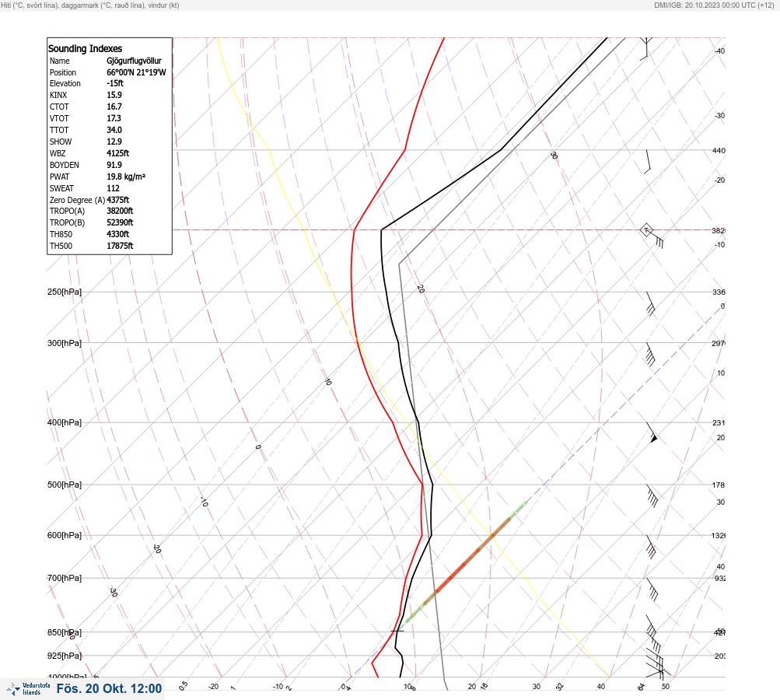Click the wind barb at 600 hPa
This screenshot has width=780, height=700.
pos(651,546)
